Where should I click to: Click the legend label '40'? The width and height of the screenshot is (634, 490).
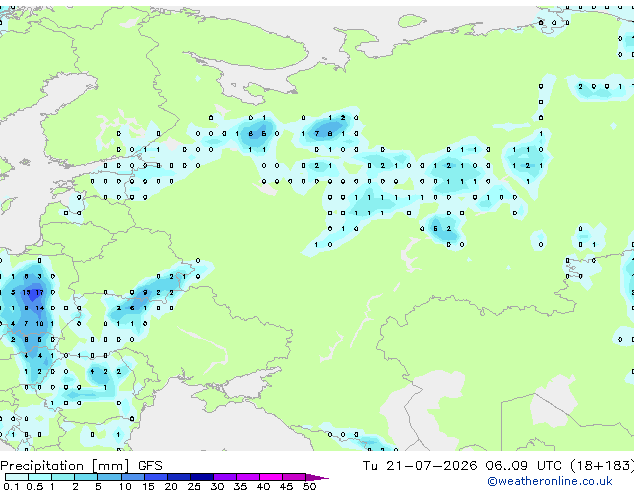point(263,486)
